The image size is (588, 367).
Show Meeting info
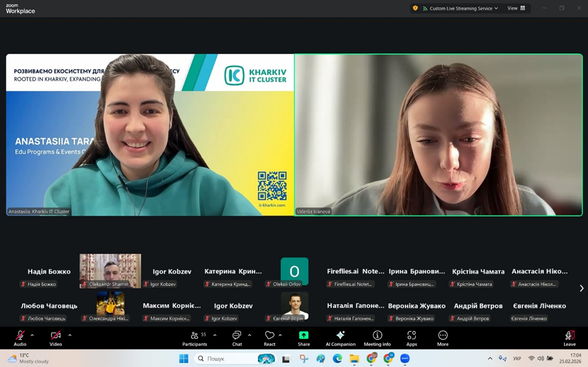point(377,338)
